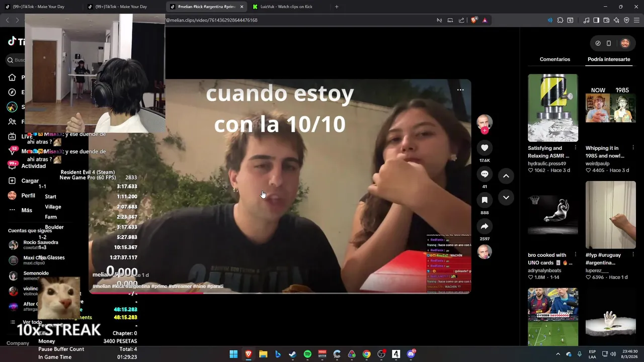
Task: Open the UNO cards video thumbnail
Action: coord(553,215)
